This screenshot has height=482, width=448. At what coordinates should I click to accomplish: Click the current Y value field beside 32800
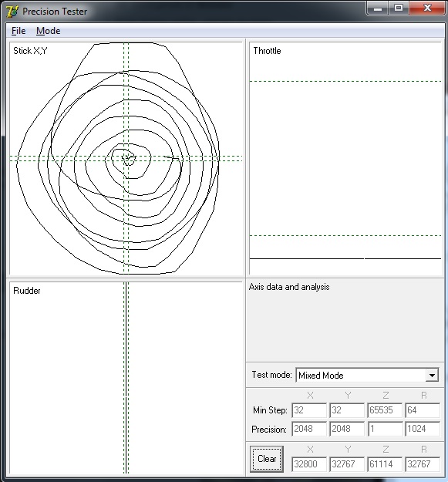point(347,464)
